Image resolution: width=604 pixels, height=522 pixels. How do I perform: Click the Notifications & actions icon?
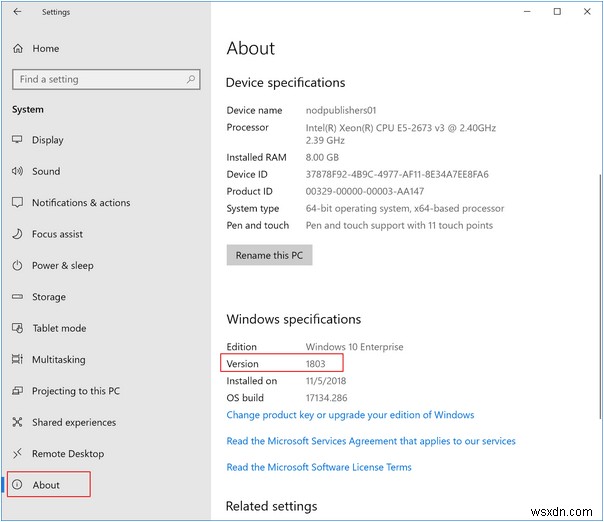point(17,203)
